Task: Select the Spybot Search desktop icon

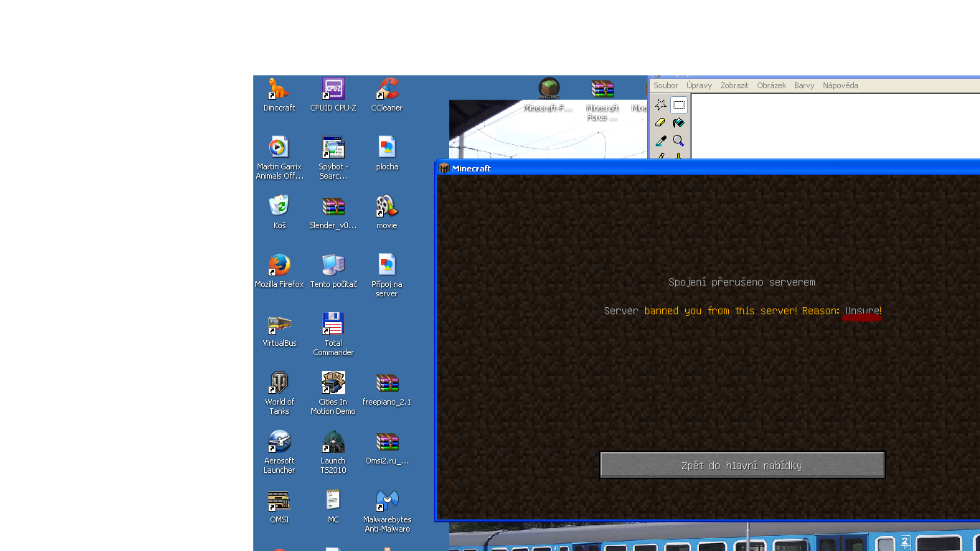Action: point(333,158)
